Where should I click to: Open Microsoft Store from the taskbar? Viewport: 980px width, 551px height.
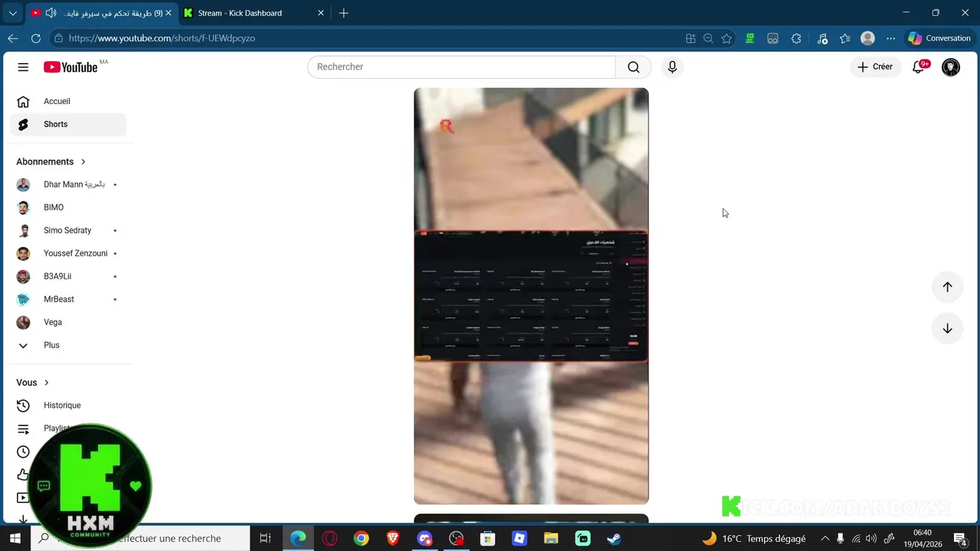click(x=488, y=538)
